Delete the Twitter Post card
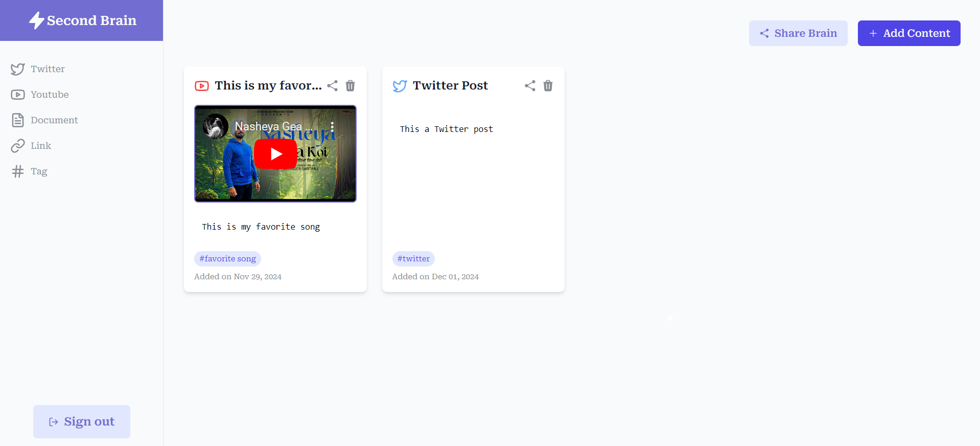This screenshot has height=446, width=980. pos(548,85)
